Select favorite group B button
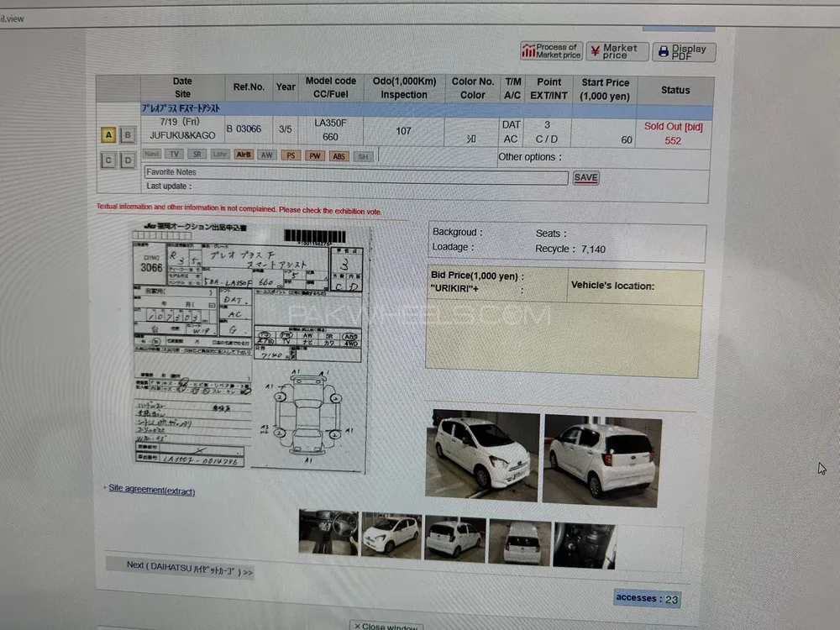The width and height of the screenshot is (840, 630). point(128,135)
